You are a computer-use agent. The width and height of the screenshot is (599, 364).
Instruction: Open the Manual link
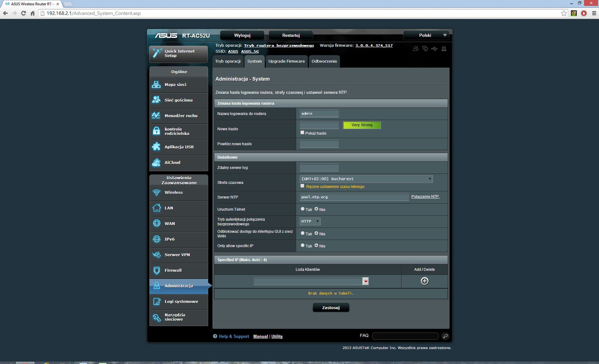pyautogui.click(x=261, y=337)
